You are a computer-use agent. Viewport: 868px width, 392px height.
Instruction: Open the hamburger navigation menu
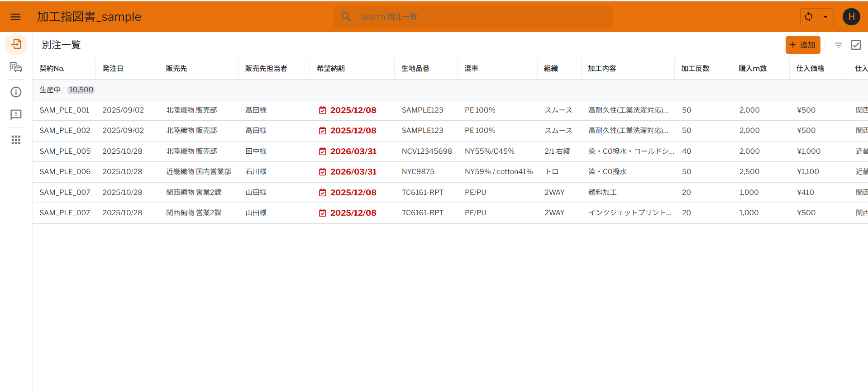(15, 17)
